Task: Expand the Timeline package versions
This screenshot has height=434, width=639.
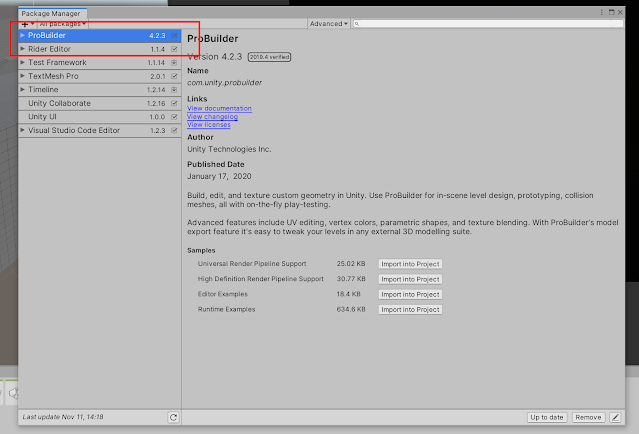Action: point(23,90)
